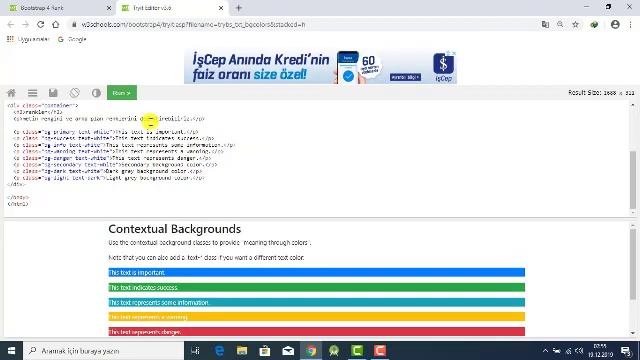
Task: Open Microsoft Store from taskbar
Action: click(265, 351)
